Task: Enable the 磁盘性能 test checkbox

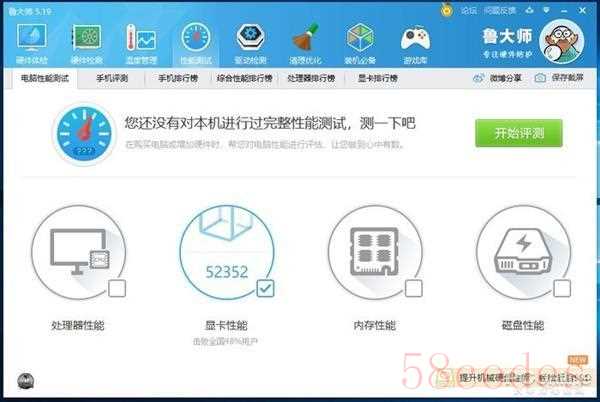Action: pos(562,288)
